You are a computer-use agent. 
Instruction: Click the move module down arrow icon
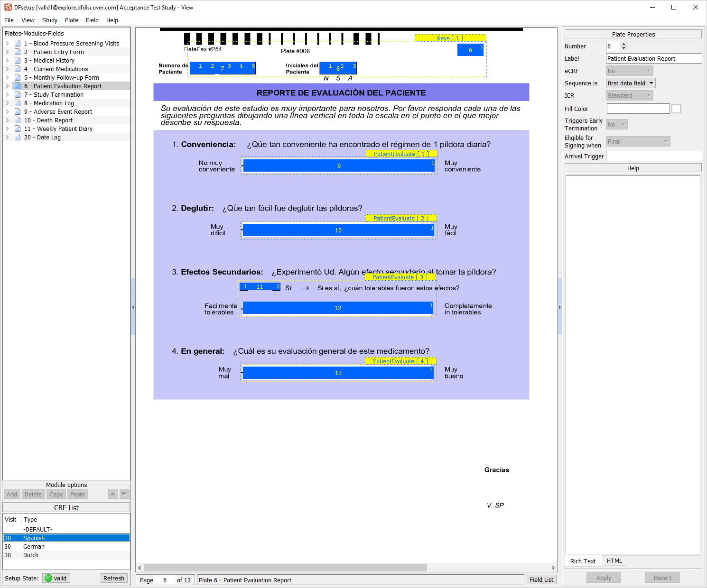point(124,494)
